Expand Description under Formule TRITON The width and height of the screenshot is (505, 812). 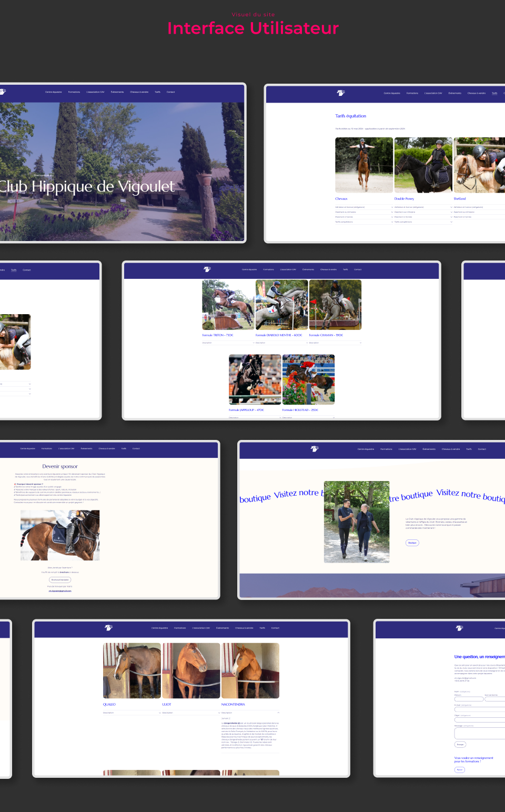click(x=228, y=343)
